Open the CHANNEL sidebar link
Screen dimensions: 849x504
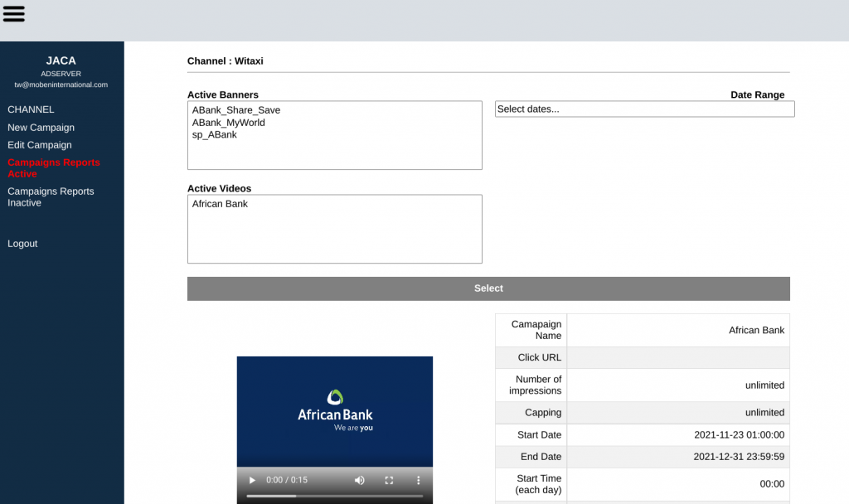[31, 109]
